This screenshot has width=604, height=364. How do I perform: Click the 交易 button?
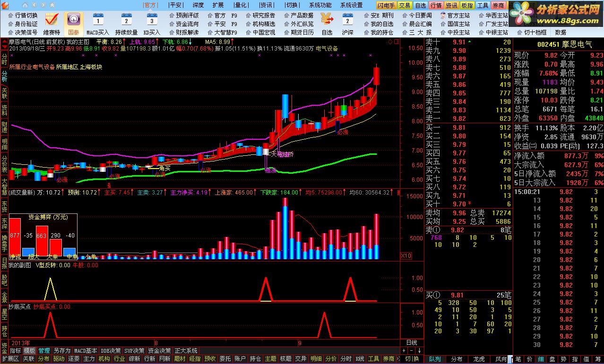pos(405,6)
